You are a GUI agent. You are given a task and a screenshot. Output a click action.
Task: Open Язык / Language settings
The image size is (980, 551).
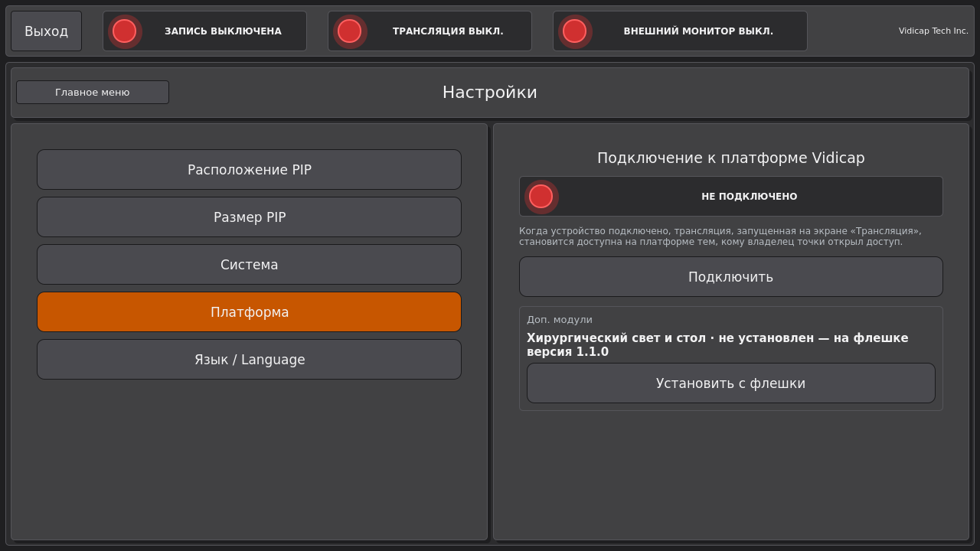(x=250, y=360)
